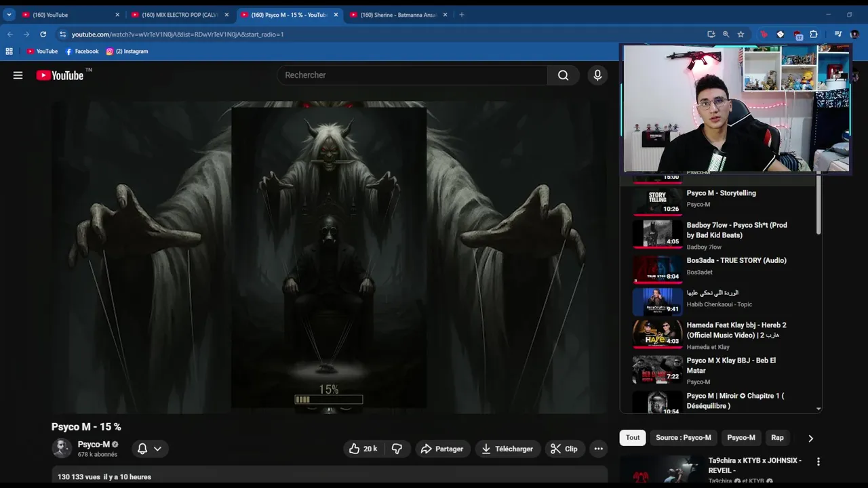Open the YouTube bookmark

[x=42, y=52]
